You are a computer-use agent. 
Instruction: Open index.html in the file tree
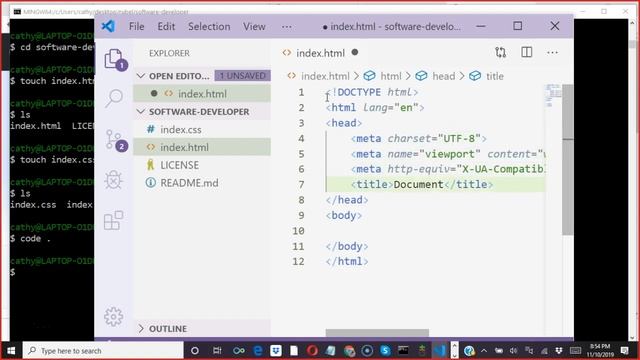pyautogui.click(x=202, y=147)
